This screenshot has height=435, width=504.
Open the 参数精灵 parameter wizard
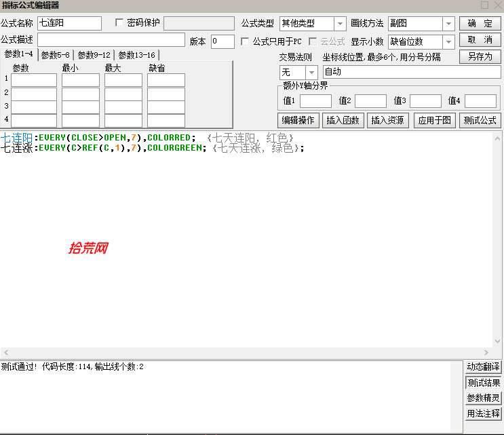tap(483, 398)
